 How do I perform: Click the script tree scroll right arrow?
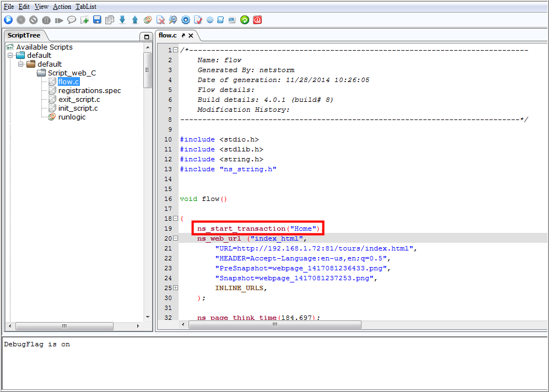[x=138, y=326]
